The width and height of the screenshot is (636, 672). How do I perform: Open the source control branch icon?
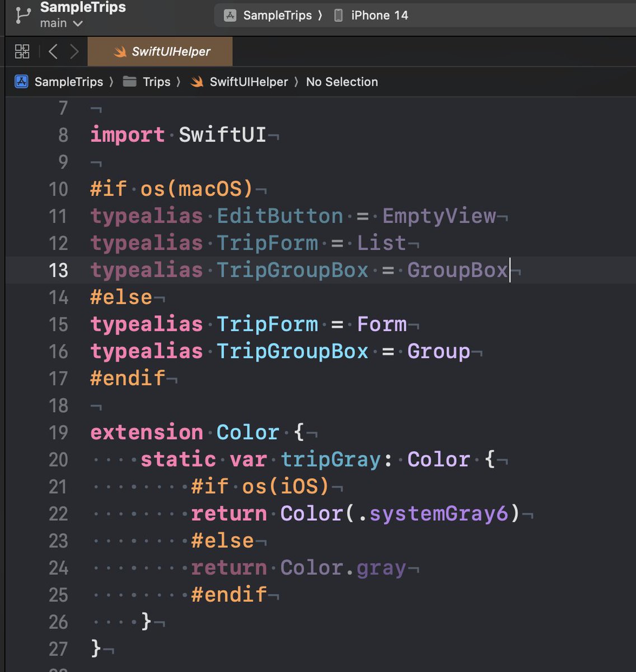coord(23,15)
